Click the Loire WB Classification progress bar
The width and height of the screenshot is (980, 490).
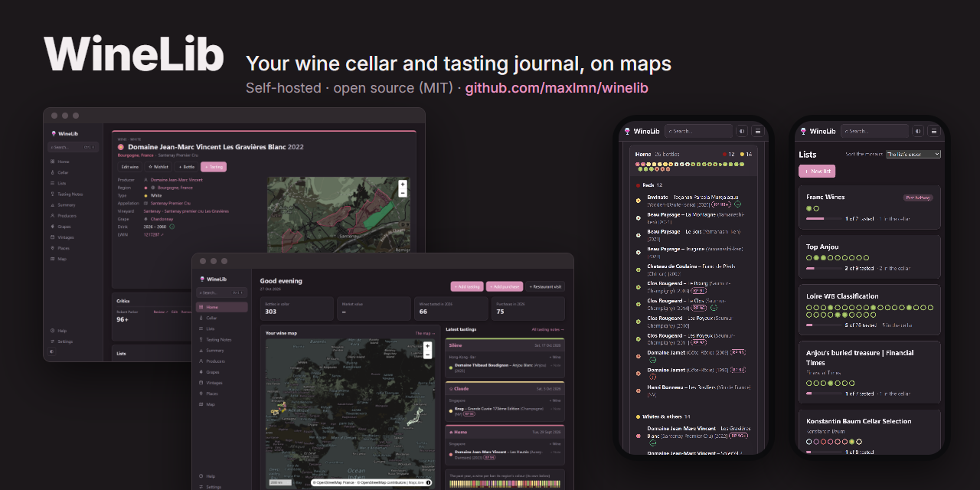(824, 325)
